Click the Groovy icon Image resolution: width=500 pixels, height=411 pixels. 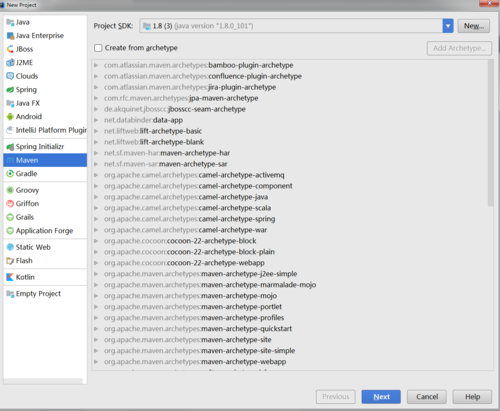[x=10, y=190]
